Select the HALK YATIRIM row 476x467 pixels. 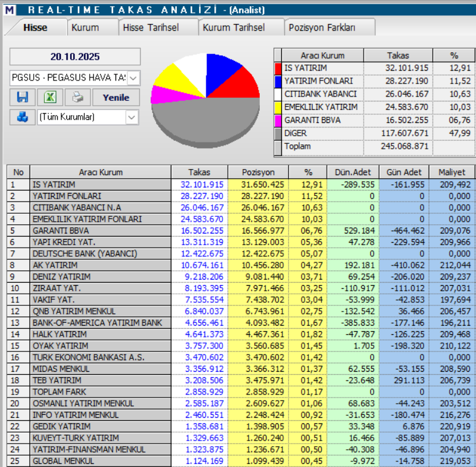(241, 334)
